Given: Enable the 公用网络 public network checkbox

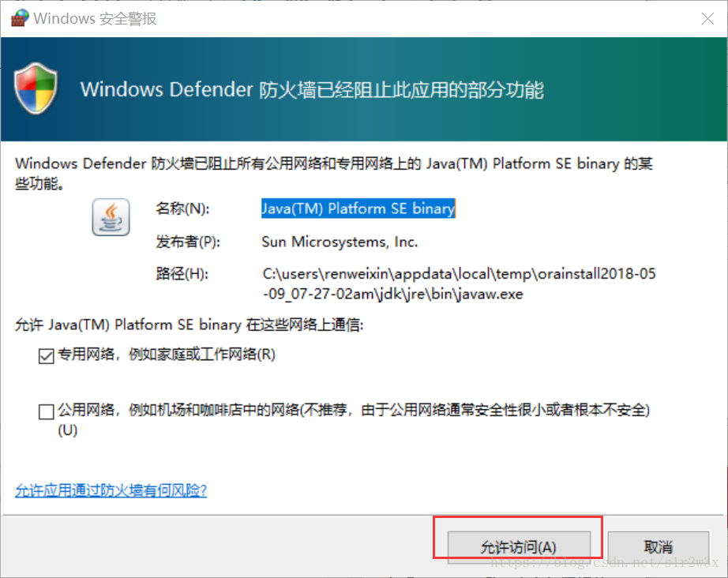Looking at the screenshot, I should tap(47, 411).
